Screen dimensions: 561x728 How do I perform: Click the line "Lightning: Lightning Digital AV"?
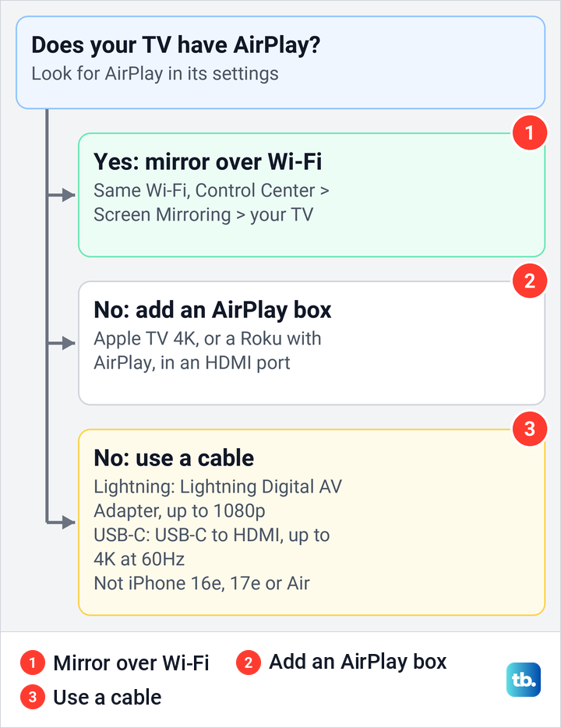click(x=217, y=486)
